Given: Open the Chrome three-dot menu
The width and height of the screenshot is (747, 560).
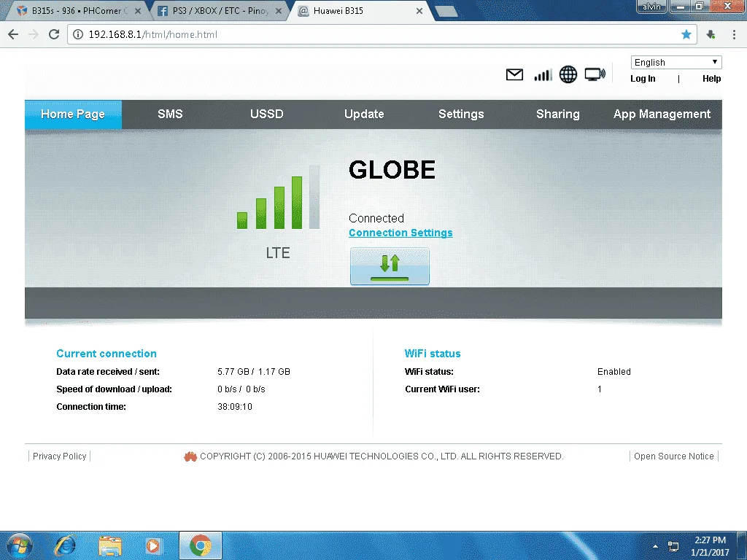Looking at the screenshot, I should click(x=734, y=34).
